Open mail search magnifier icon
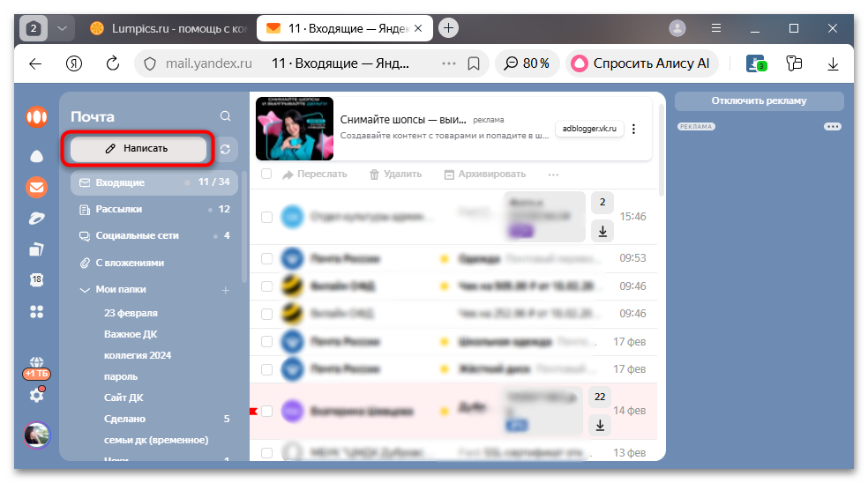The image size is (868, 483). [x=226, y=116]
